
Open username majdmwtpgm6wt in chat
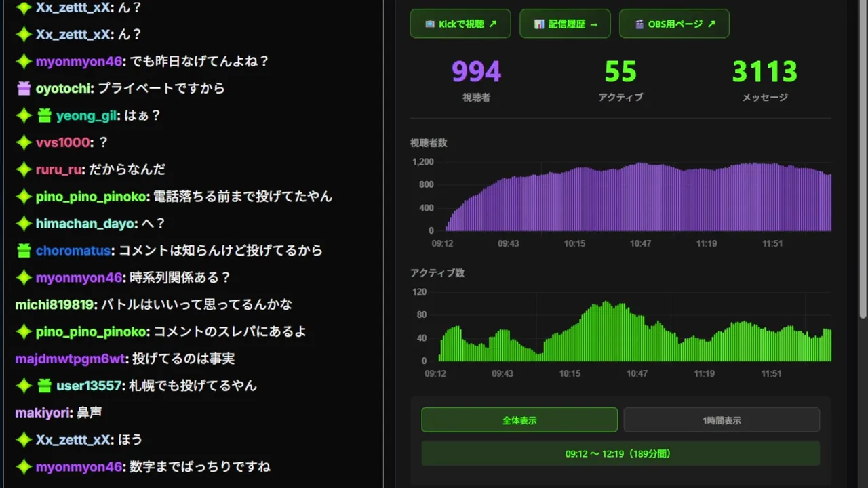coord(70,359)
